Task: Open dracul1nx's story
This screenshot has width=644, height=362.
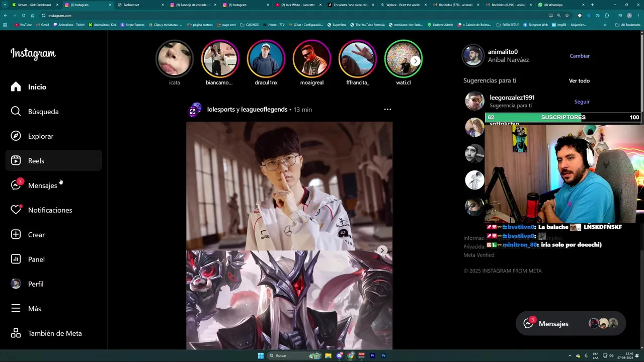Action: 266,59
